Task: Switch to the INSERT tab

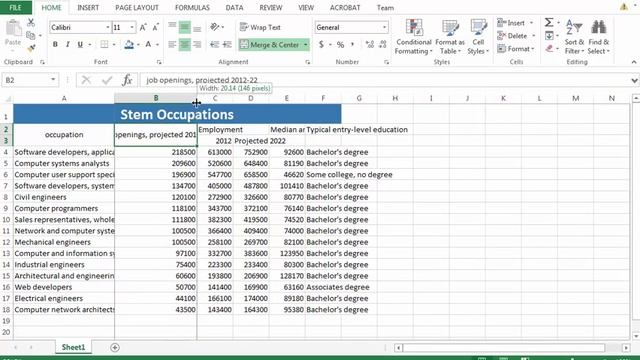Action: (88, 7)
